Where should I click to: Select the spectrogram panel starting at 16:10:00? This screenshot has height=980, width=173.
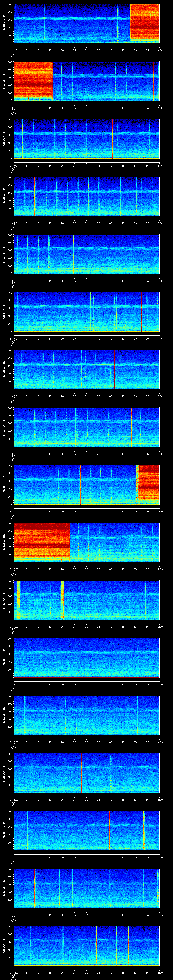86,542
